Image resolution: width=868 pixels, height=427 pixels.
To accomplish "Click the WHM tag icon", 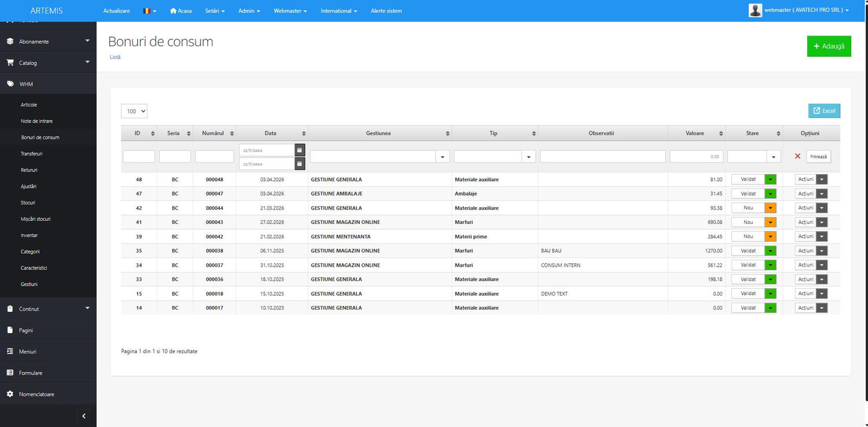I will (x=10, y=84).
